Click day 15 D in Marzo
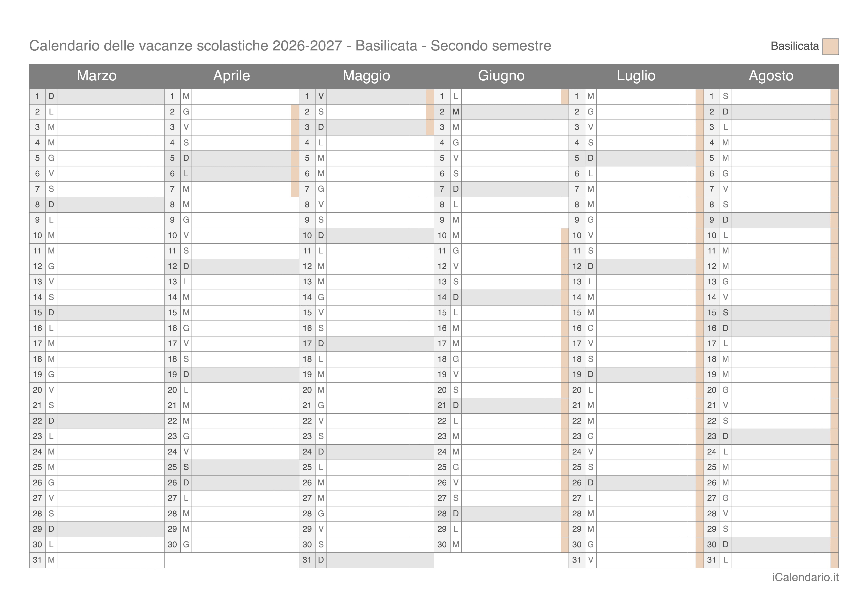The image size is (868, 614). pyautogui.click(x=97, y=313)
